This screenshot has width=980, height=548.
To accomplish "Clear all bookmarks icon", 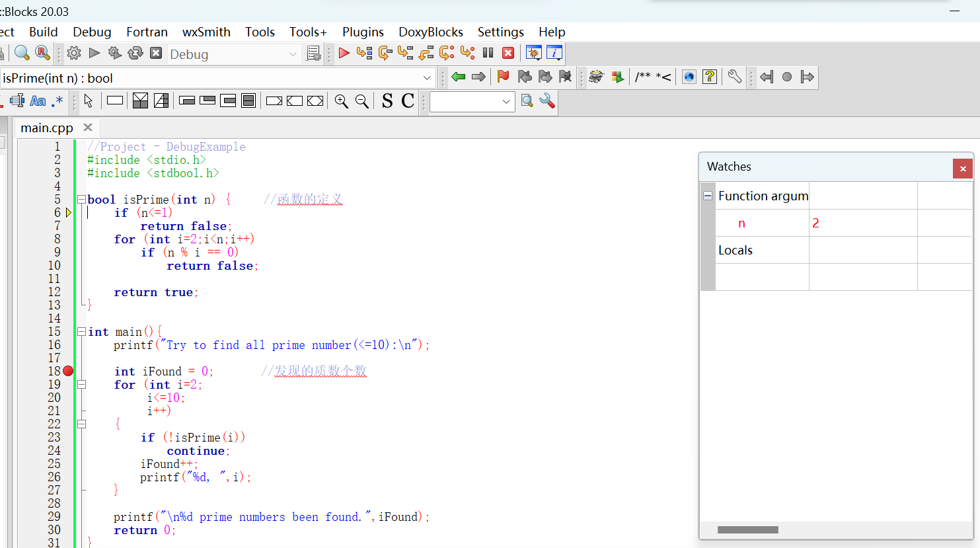I will [565, 77].
